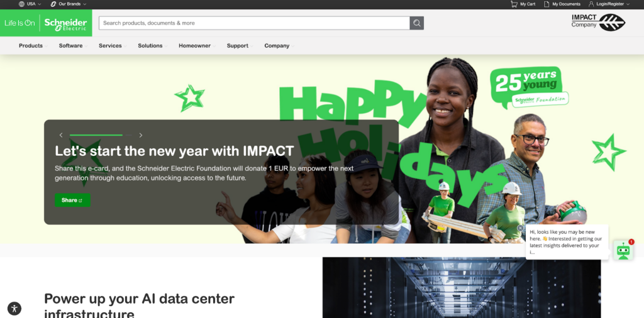Open the accessibility options icon
This screenshot has width=644, height=318.
click(x=14, y=308)
